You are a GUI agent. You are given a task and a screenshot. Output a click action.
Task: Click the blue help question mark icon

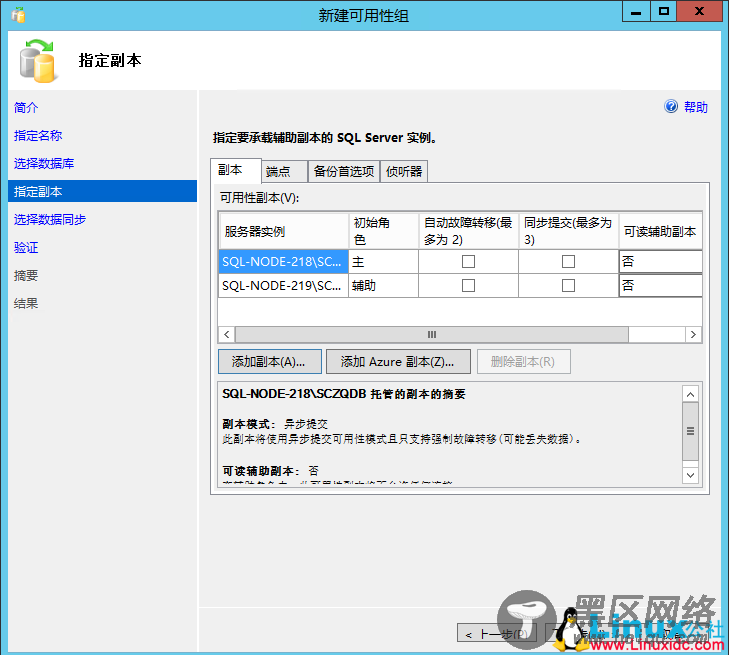[671, 106]
